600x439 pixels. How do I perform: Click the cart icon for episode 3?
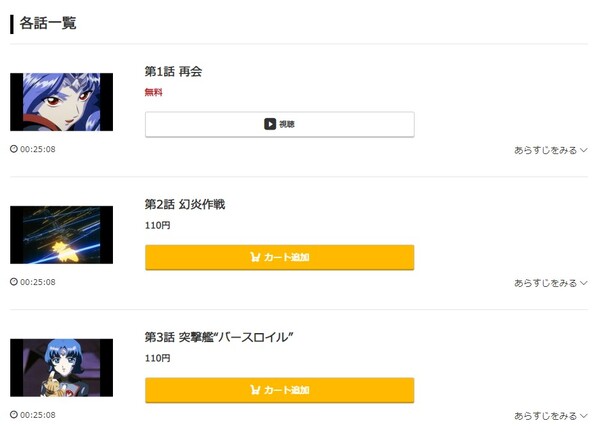click(255, 390)
